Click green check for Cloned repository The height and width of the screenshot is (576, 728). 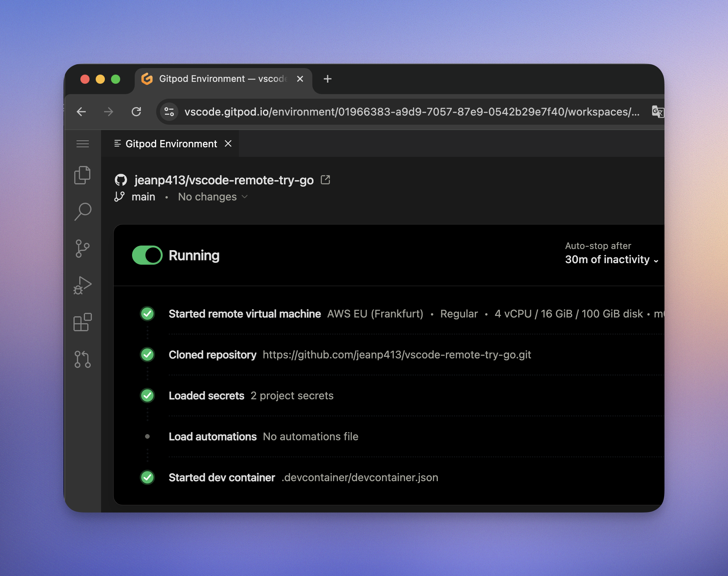[x=147, y=355]
